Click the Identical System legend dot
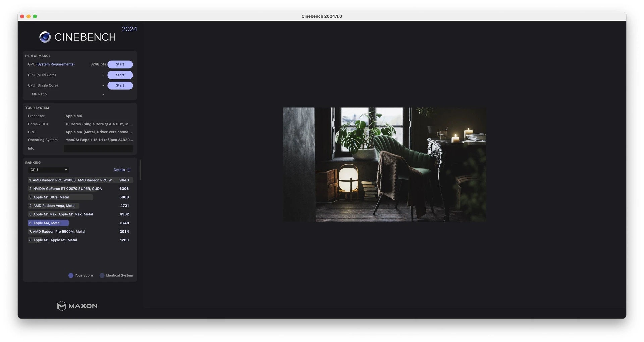This screenshot has height=342, width=644. pyautogui.click(x=102, y=275)
